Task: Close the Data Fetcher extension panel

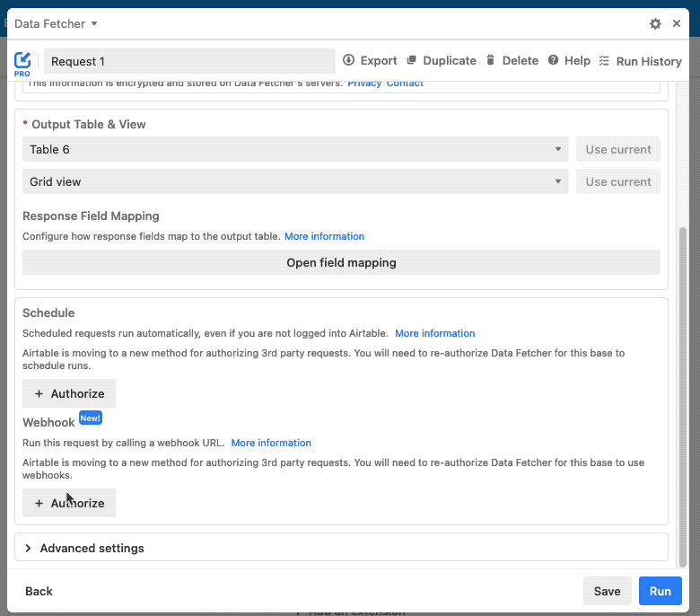Action: 677,23
